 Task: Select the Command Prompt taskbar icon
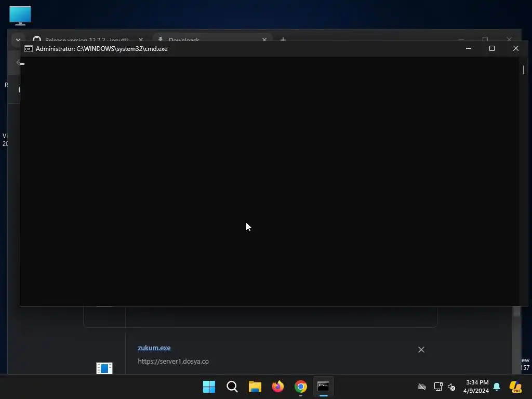[x=323, y=387]
